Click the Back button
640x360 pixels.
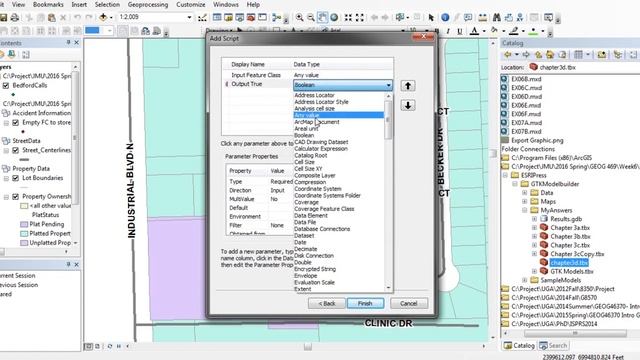(x=327, y=303)
